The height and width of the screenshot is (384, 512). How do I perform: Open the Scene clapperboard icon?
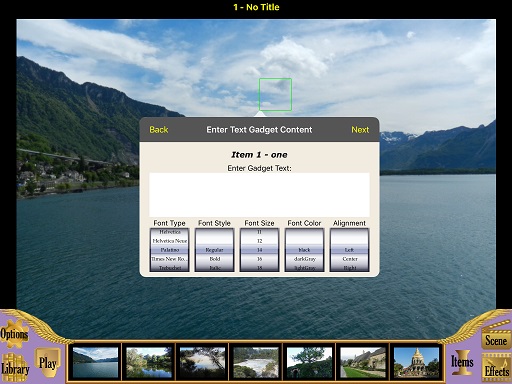click(x=496, y=337)
